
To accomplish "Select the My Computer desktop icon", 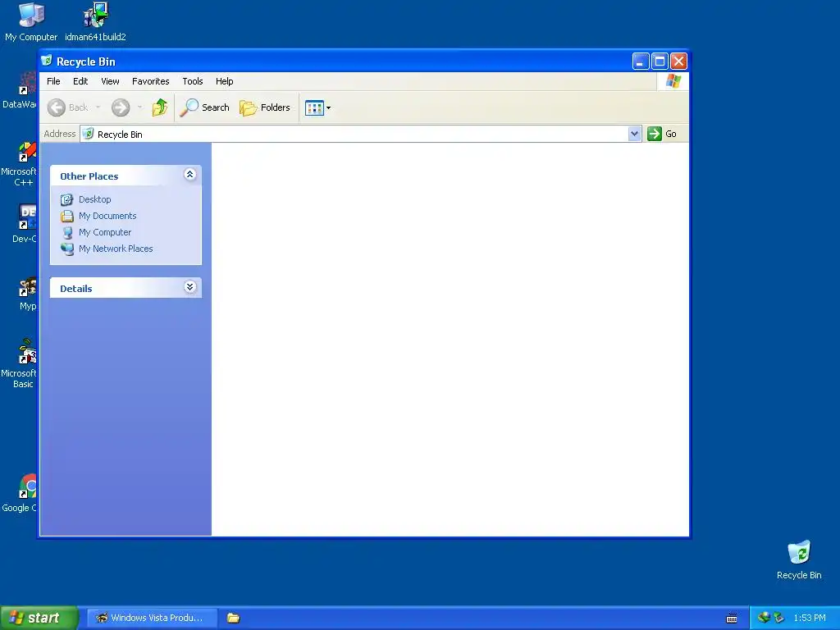I will 31,22.
